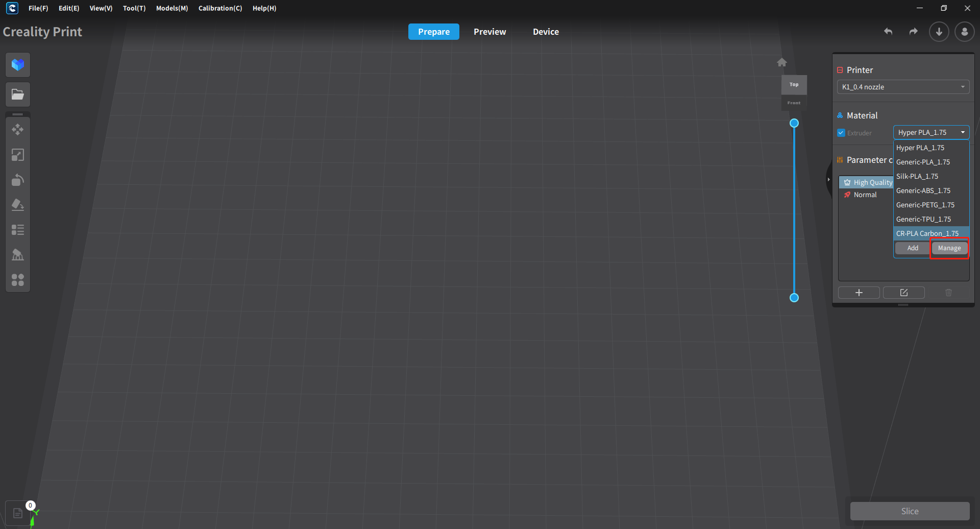Switch to the Prepare tab
The height and width of the screenshot is (529, 980).
pos(434,32)
